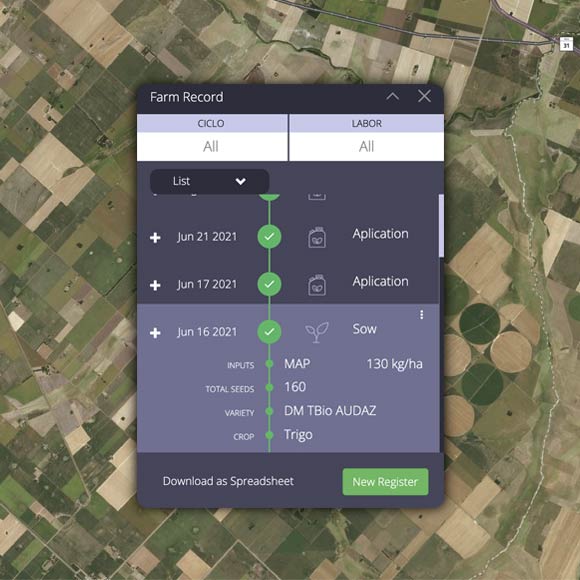Image resolution: width=580 pixels, height=580 pixels.
Task: Open the CICLO filter set to All
Action: click(212, 146)
